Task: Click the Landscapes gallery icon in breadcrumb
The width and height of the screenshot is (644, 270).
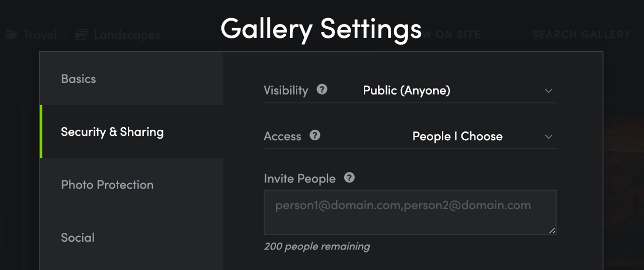Action: [x=82, y=35]
